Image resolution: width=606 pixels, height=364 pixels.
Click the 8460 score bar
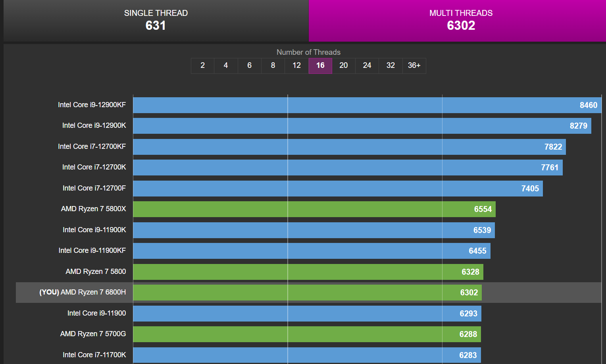click(367, 105)
